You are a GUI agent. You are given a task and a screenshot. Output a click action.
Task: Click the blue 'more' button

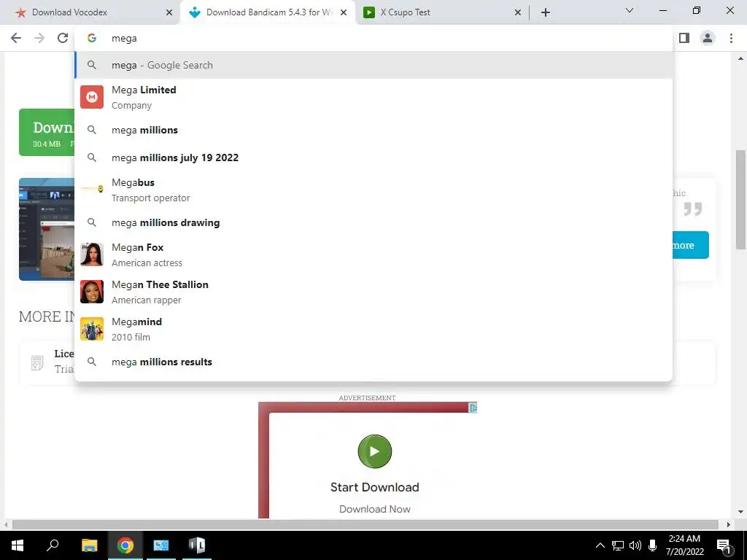[x=691, y=245]
